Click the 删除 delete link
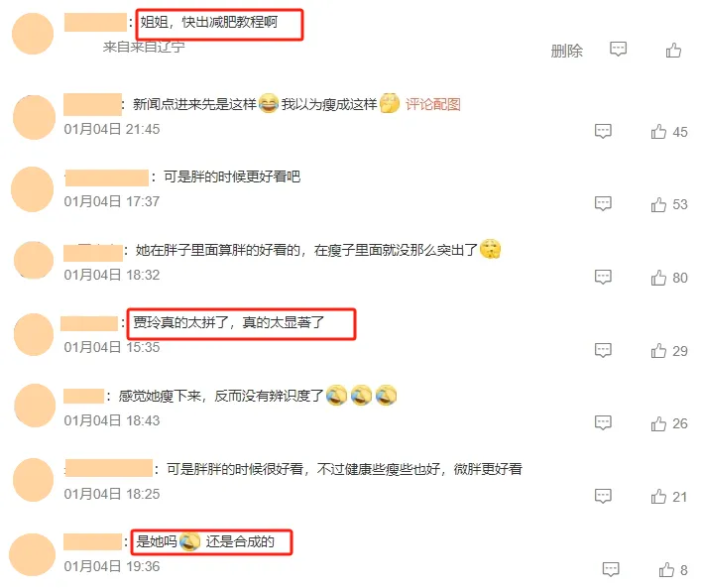702x588 pixels. point(566,51)
